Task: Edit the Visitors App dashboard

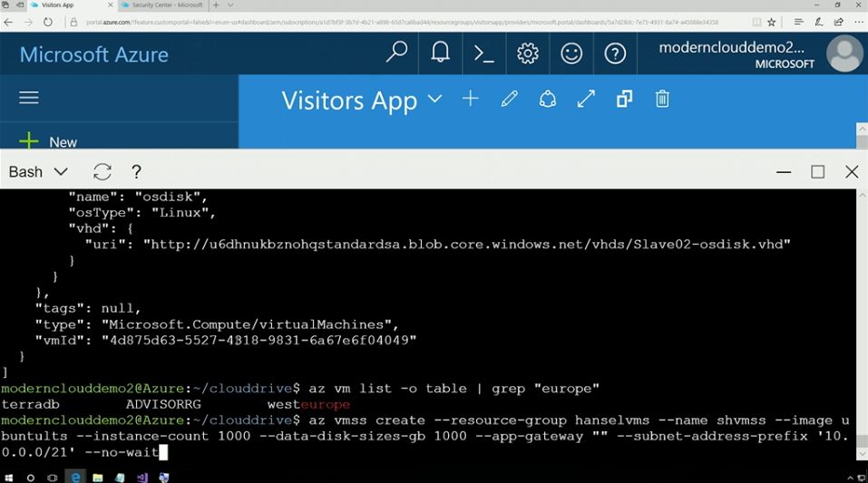Action: click(510, 99)
